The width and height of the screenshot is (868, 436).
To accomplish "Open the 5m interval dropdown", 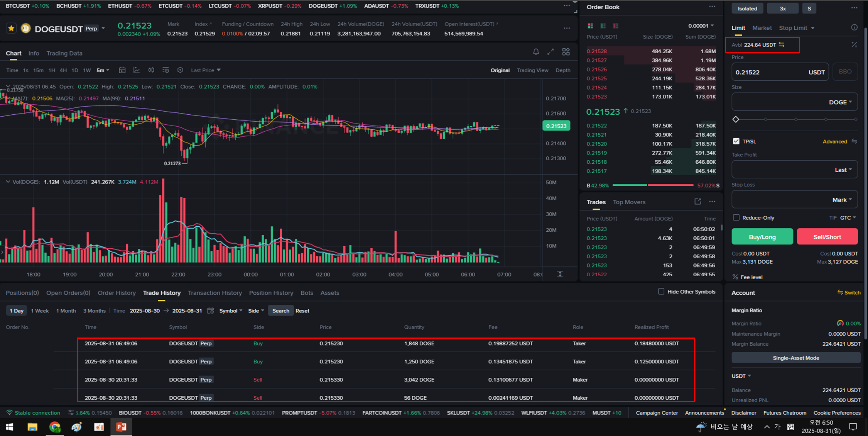I will [x=103, y=70].
